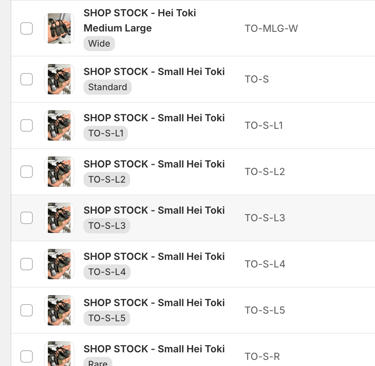Select the TO-S-L4 row checkbox
The height and width of the screenshot is (366, 375).
[x=26, y=264]
